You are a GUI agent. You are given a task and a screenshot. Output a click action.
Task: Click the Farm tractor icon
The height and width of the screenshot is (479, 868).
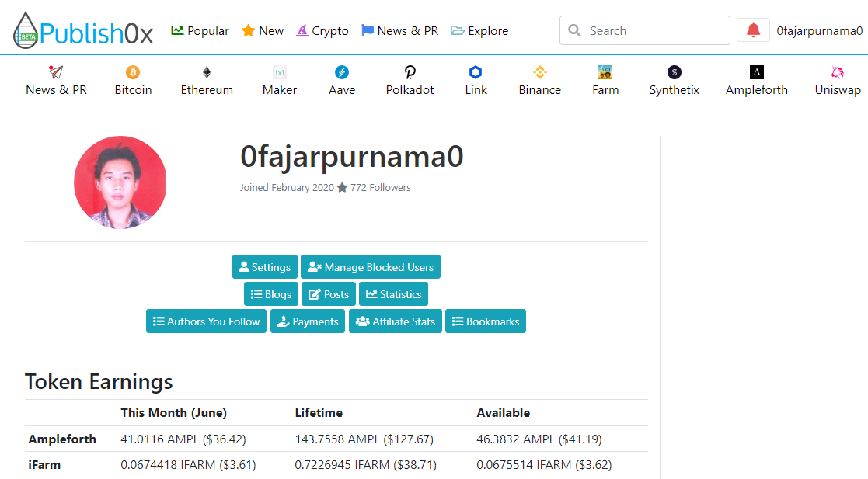tap(605, 72)
